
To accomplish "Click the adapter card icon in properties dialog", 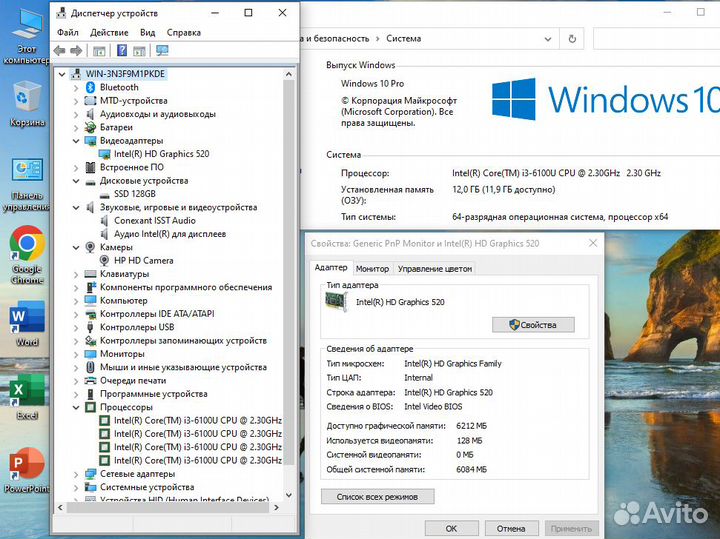I will (336, 302).
